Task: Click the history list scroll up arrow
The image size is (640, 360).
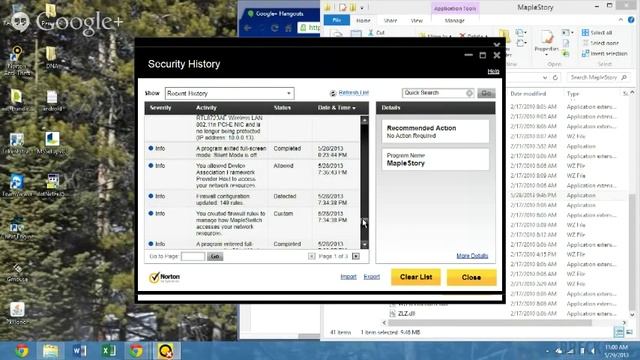Action: point(364,120)
